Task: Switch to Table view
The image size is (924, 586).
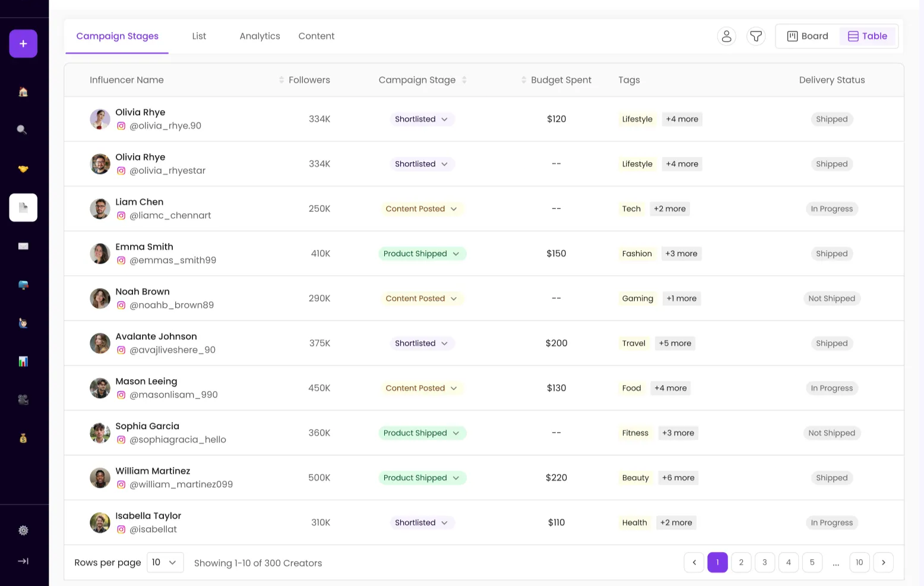Action: [x=868, y=36]
